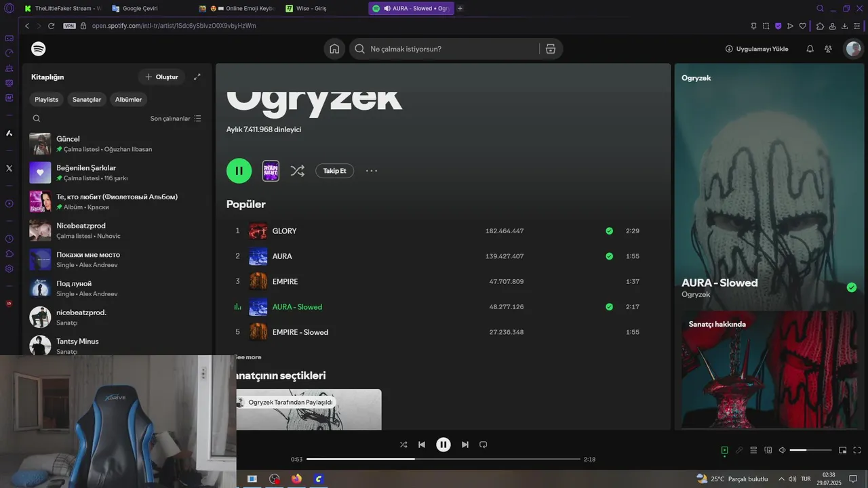Image resolution: width=868 pixels, height=488 pixels.
Task: Go to previous track
Action: click(422, 445)
